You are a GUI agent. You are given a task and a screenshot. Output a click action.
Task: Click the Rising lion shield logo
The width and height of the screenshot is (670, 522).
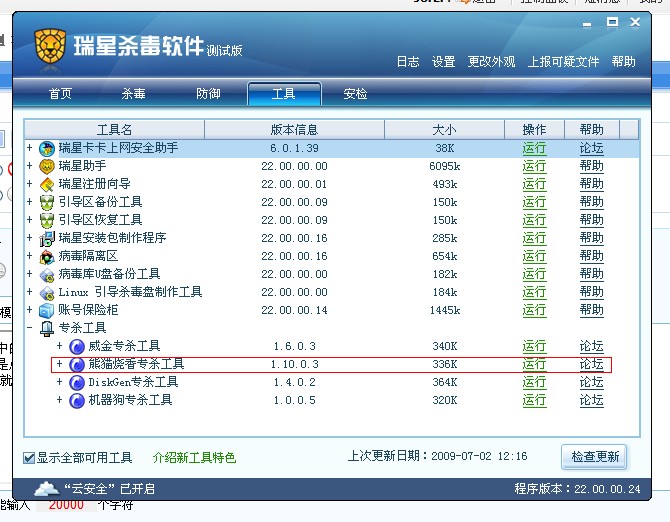pos(50,47)
